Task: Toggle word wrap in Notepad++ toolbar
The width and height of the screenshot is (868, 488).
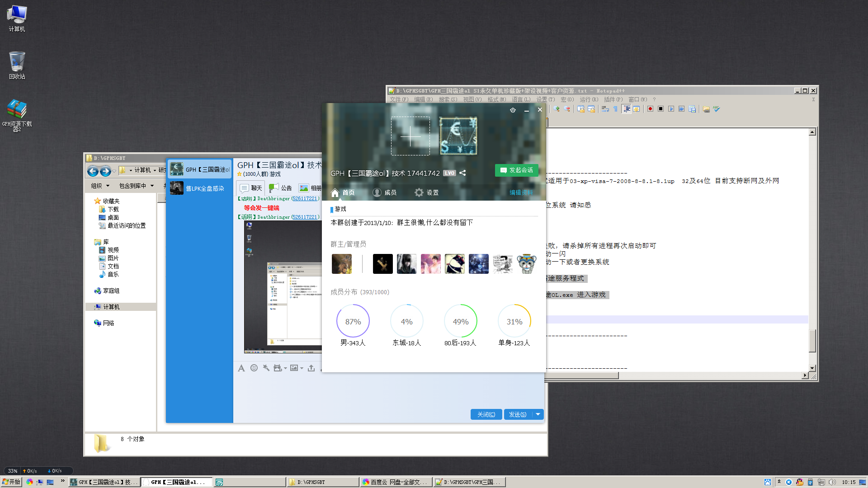Action: tap(605, 109)
